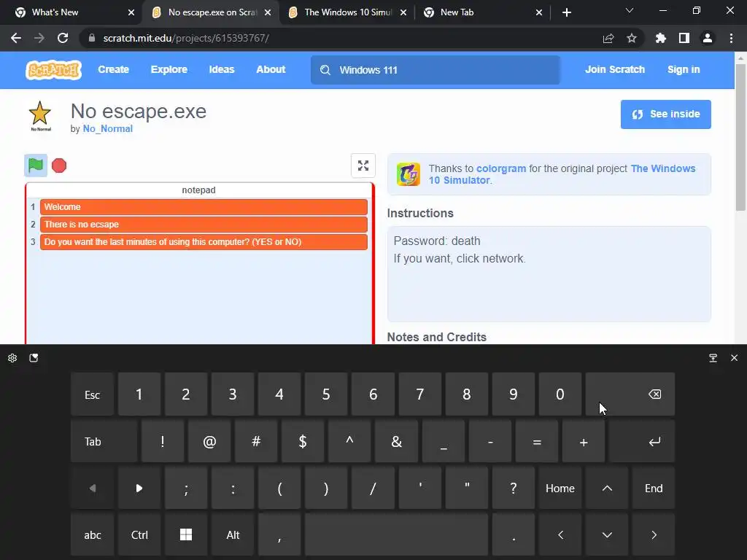Tap the End key
The width and height of the screenshot is (747, 560).
(654, 488)
